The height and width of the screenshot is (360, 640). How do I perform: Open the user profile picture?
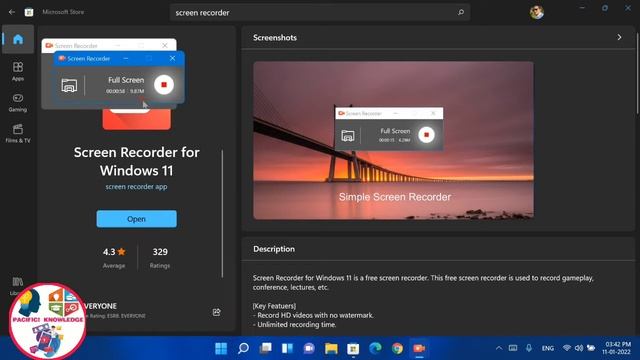click(x=537, y=12)
